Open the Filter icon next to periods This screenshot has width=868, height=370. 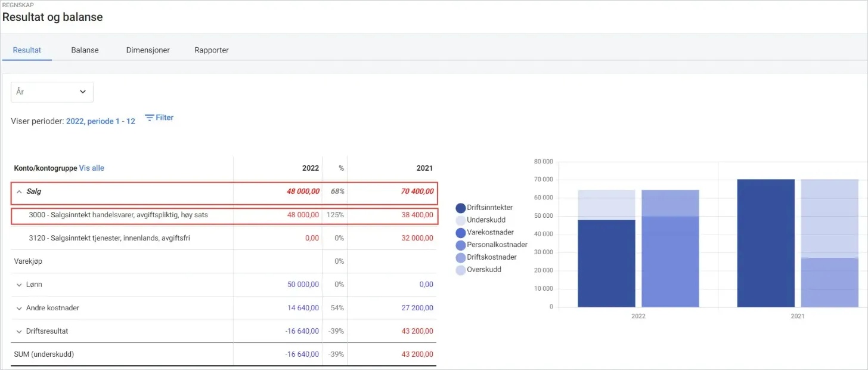pyautogui.click(x=150, y=118)
